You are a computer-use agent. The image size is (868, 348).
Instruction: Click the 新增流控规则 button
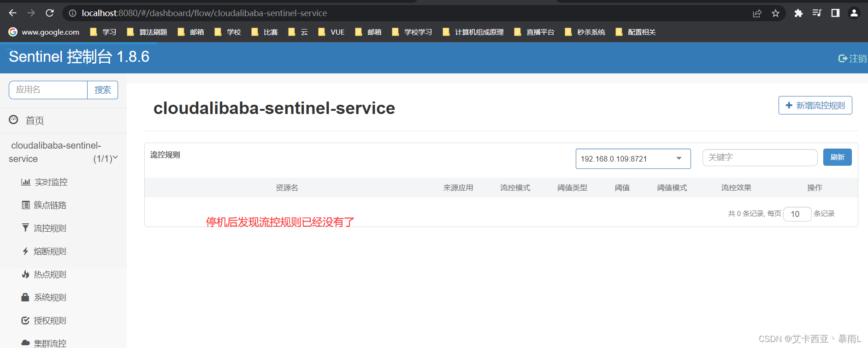[815, 105]
